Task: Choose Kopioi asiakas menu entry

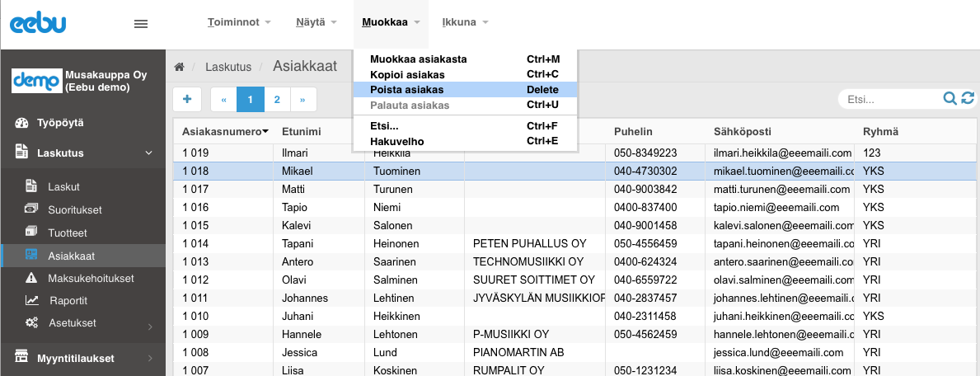Action: pos(465,75)
